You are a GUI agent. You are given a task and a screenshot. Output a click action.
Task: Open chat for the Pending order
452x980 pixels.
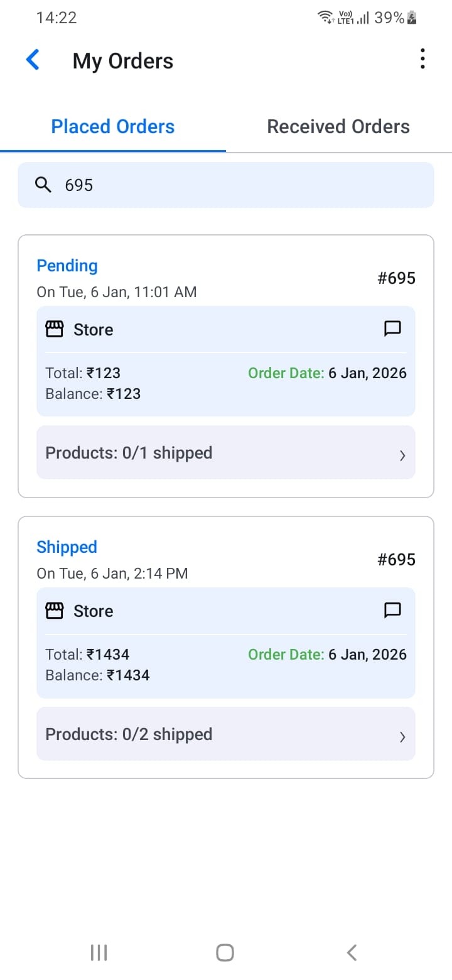392,329
